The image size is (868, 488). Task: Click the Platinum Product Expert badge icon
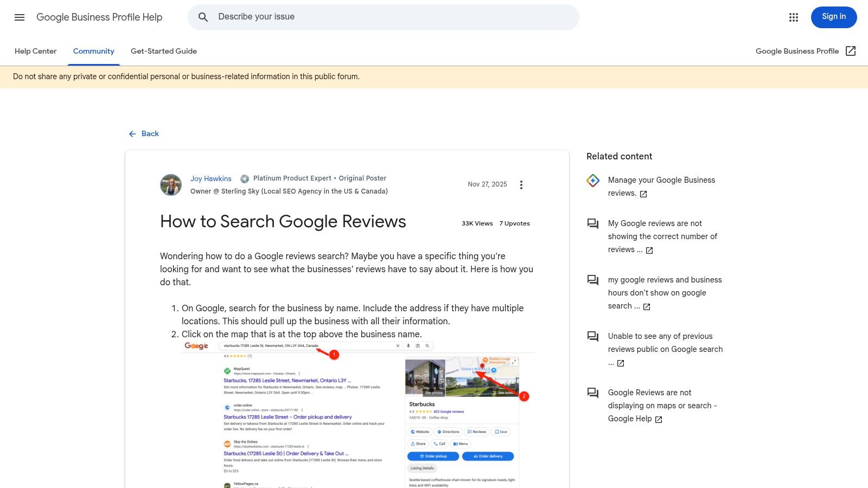coord(245,178)
